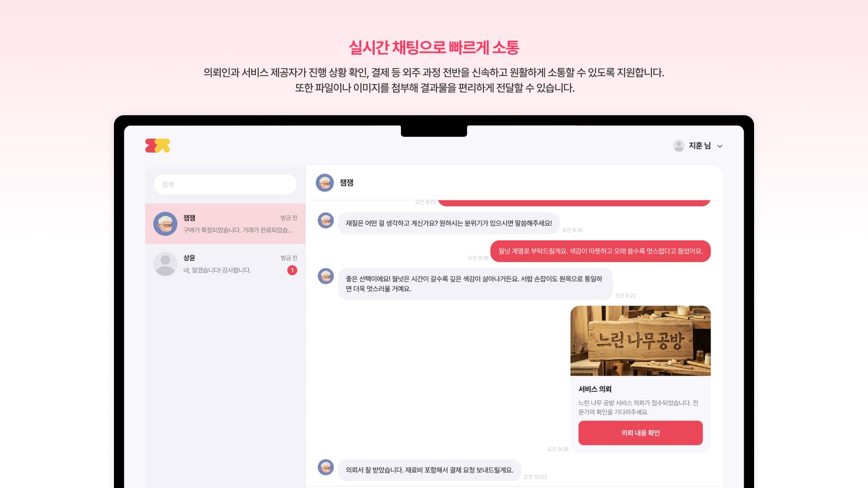Focus the 검색 search field
Screen dimensions: 868x488
coord(225,184)
